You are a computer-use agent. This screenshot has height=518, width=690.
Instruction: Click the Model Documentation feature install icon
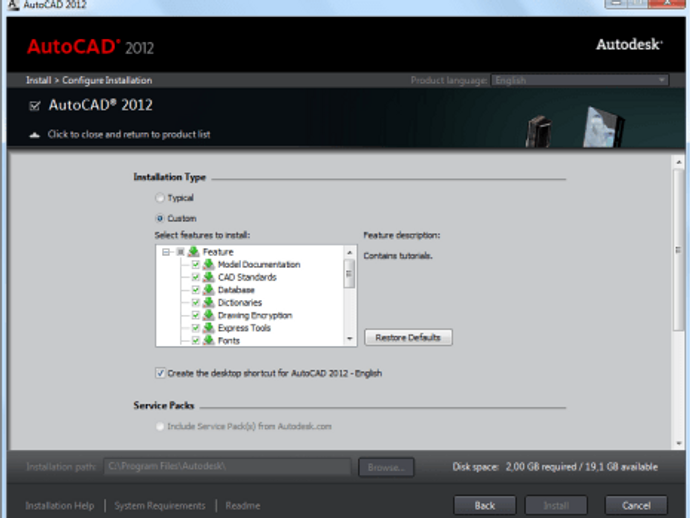tap(209, 265)
